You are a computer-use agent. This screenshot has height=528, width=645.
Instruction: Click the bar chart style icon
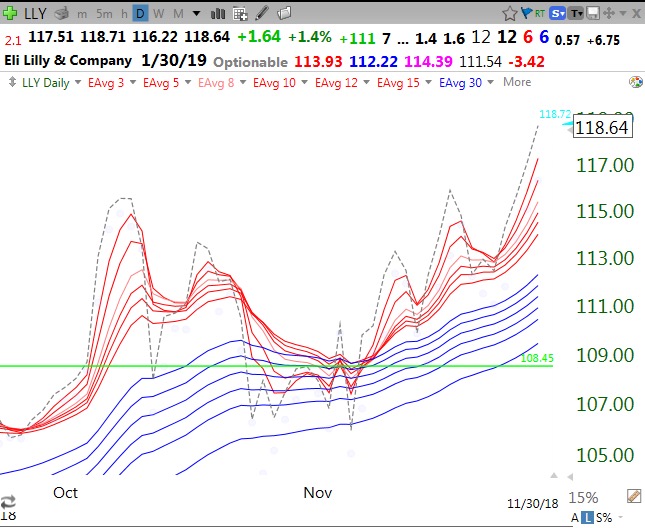coord(218,14)
